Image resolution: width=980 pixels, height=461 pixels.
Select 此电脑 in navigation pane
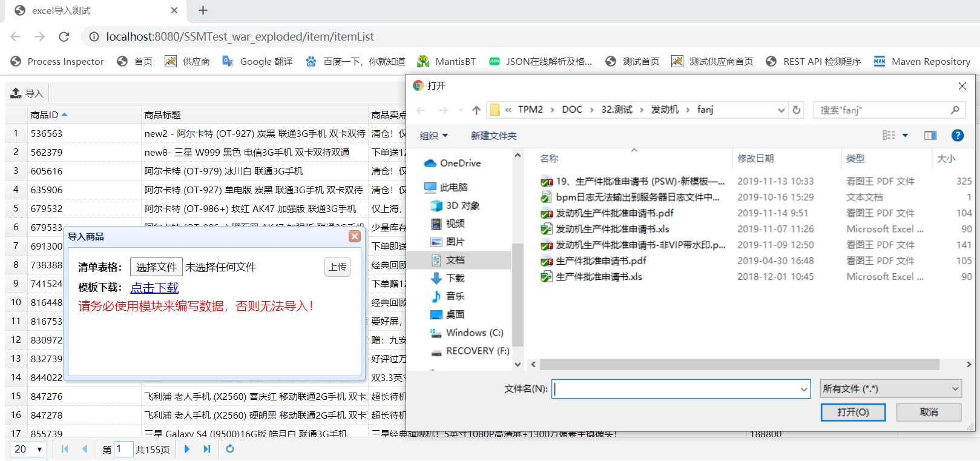point(446,187)
